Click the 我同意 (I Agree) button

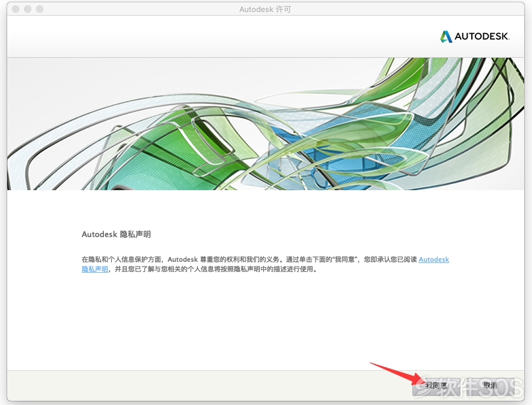[x=436, y=386]
